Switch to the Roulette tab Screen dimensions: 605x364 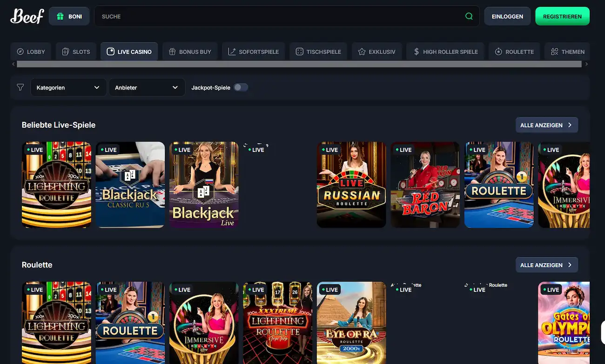click(514, 52)
